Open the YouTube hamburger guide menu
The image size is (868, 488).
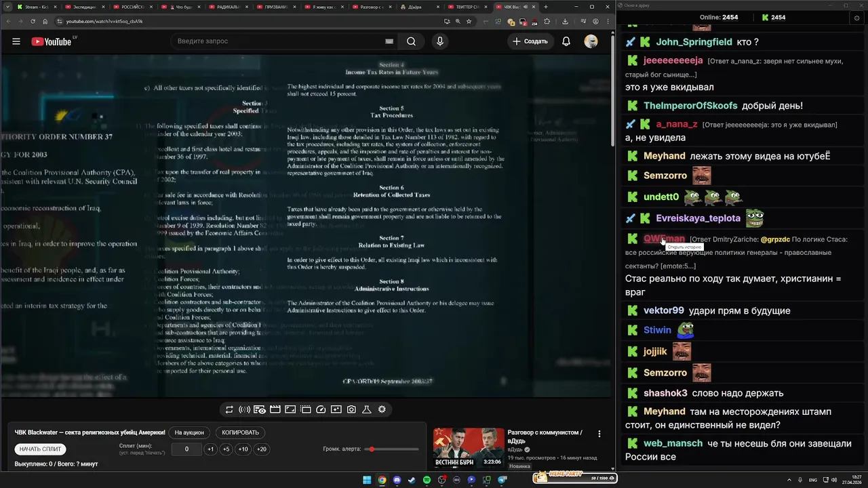pyautogui.click(x=16, y=41)
